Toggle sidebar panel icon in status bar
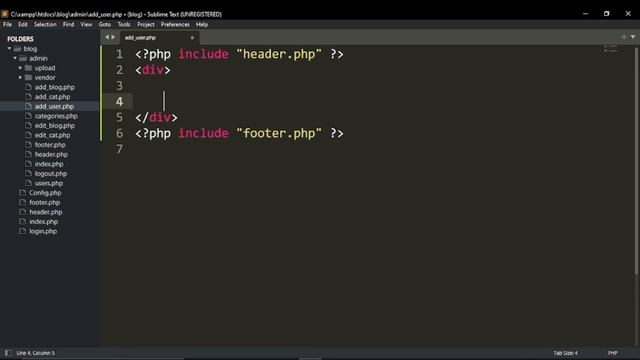Screen dimensions: 640x360 [x=8, y=353]
